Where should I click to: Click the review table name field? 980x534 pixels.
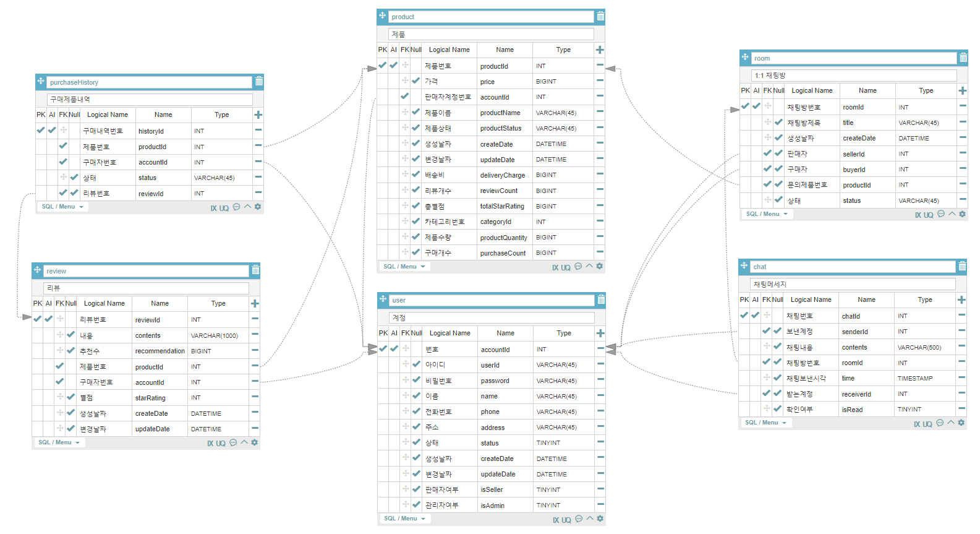(146, 271)
